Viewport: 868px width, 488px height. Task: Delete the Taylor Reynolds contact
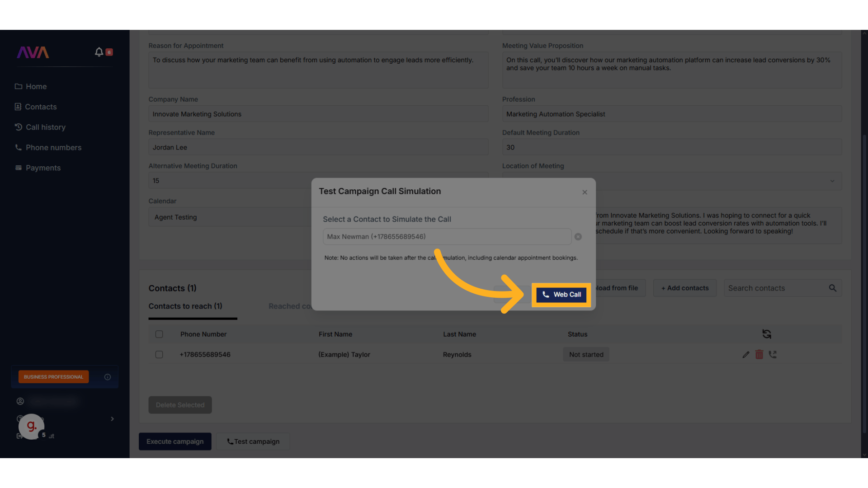point(759,355)
